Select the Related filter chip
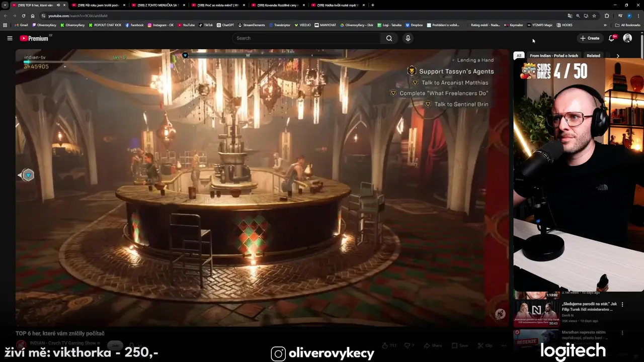Screen dimensions: 644x362 (x=593, y=56)
